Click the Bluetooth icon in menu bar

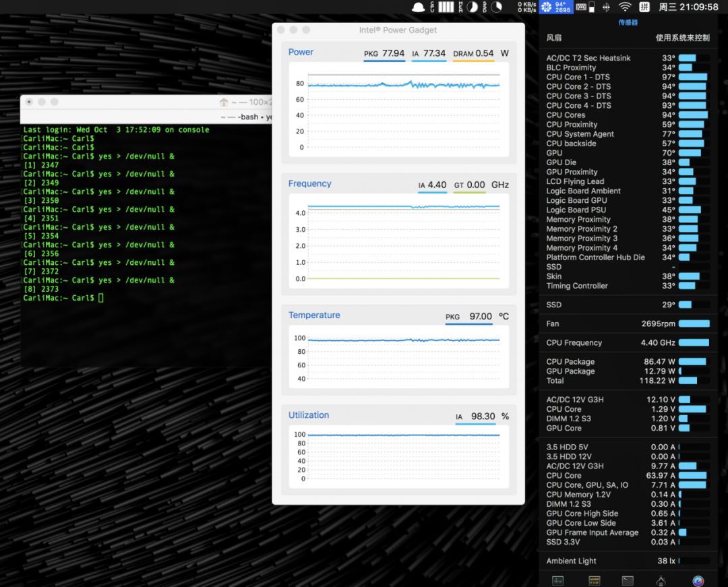tap(606, 7)
